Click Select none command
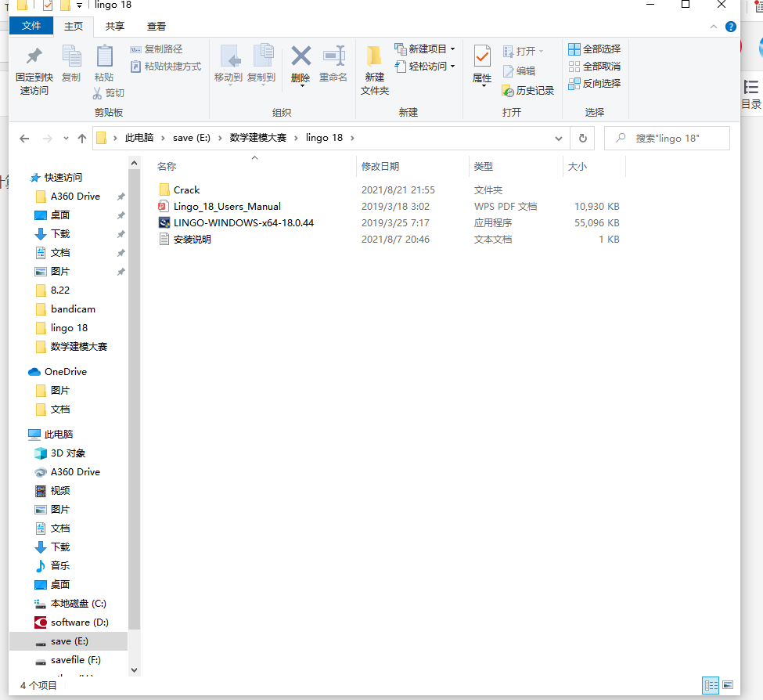 (594, 67)
